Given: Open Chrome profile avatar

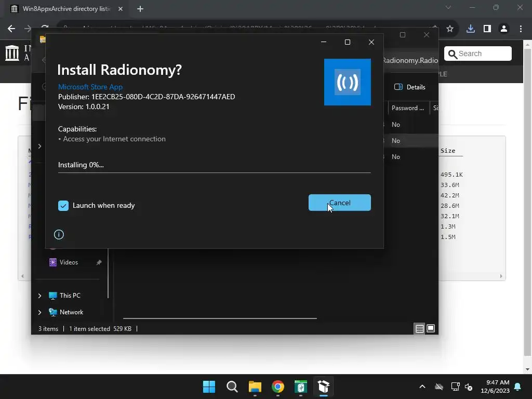Looking at the screenshot, I should pyautogui.click(x=504, y=29).
